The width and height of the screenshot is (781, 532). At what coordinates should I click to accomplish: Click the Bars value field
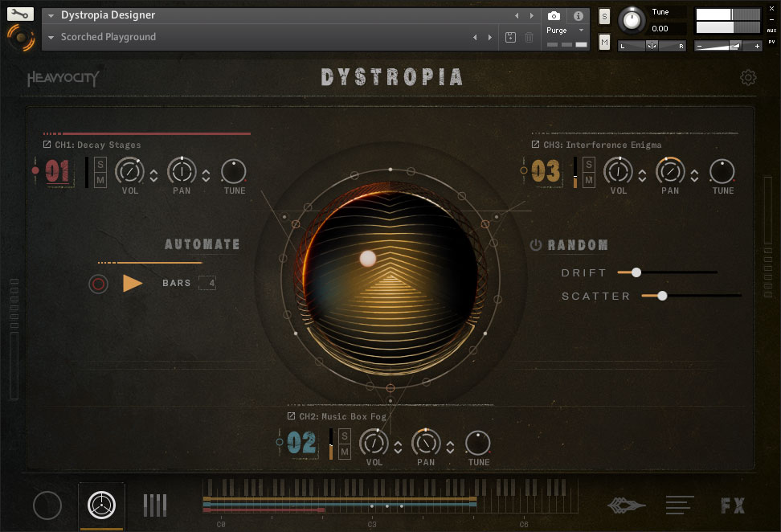[x=207, y=283]
